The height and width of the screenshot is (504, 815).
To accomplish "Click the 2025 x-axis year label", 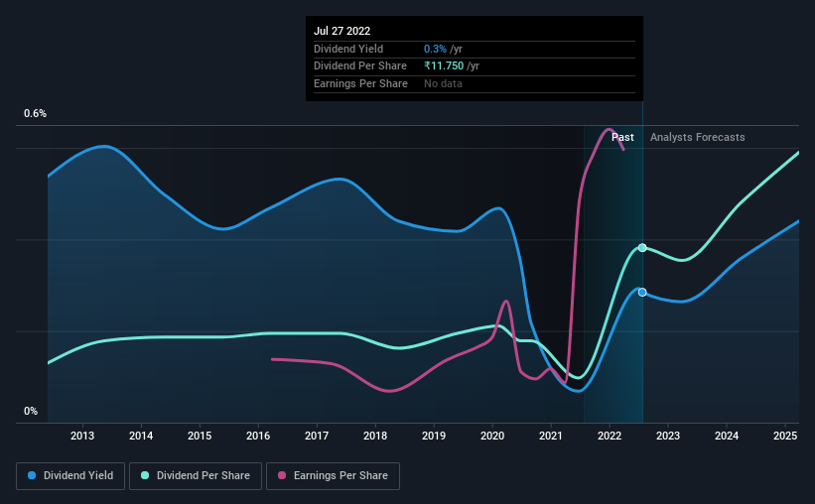I will [785, 436].
